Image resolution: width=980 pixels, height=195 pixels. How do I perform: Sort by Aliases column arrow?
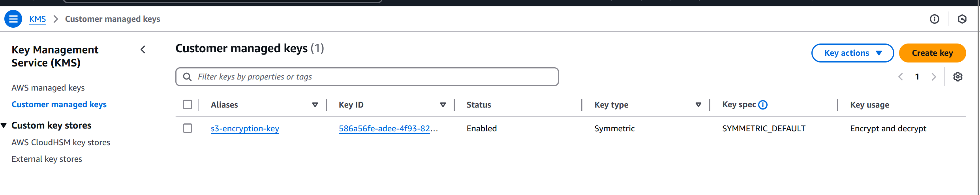click(315, 105)
